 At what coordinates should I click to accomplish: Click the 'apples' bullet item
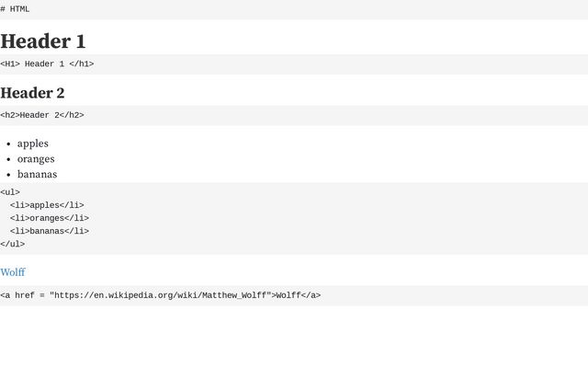[33, 144]
